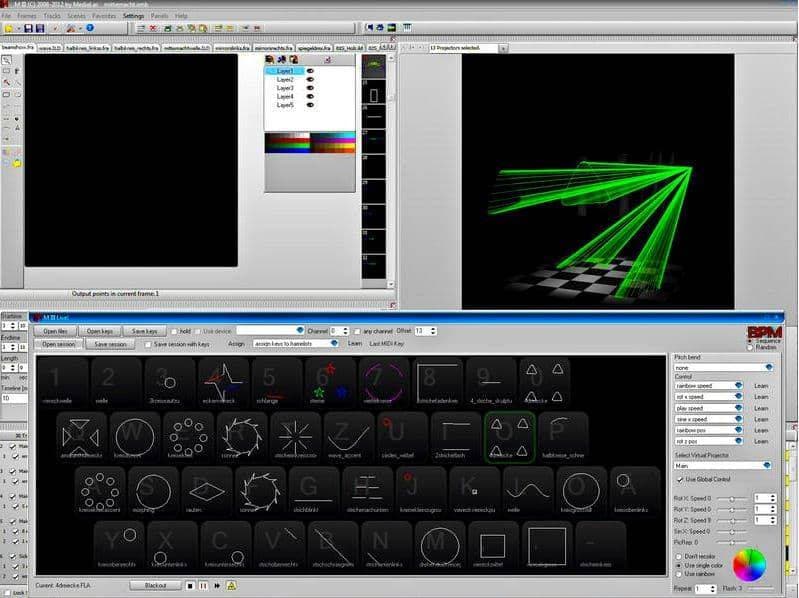
Task: Open the Settings menu
Action: (x=134, y=16)
